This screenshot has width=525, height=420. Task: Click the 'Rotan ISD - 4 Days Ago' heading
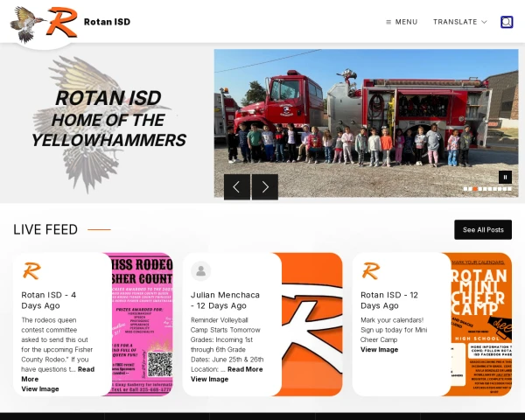[x=49, y=300]
